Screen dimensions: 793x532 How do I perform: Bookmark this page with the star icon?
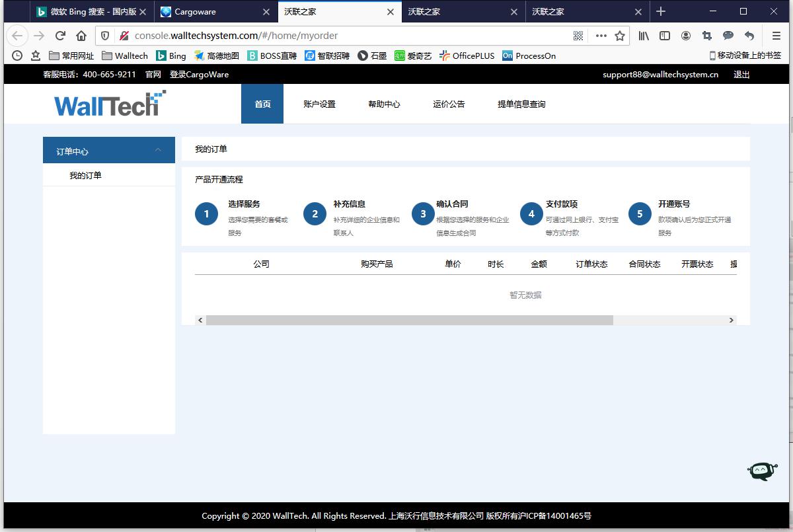[620, 36]
